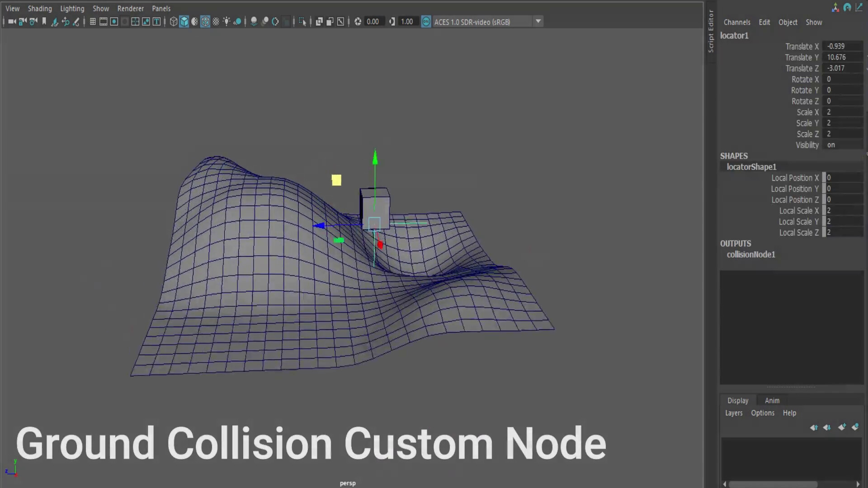Toggle the color management ON button

click(x=425, y=21)
